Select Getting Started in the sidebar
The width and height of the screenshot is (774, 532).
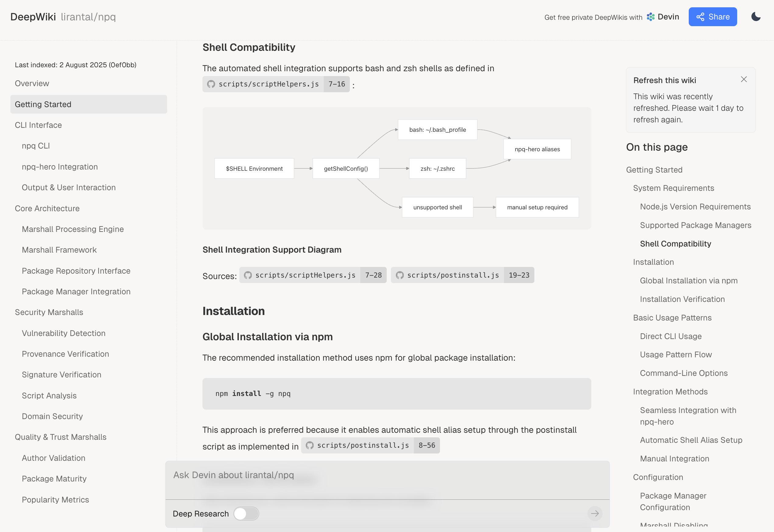[x=89, y=104]
